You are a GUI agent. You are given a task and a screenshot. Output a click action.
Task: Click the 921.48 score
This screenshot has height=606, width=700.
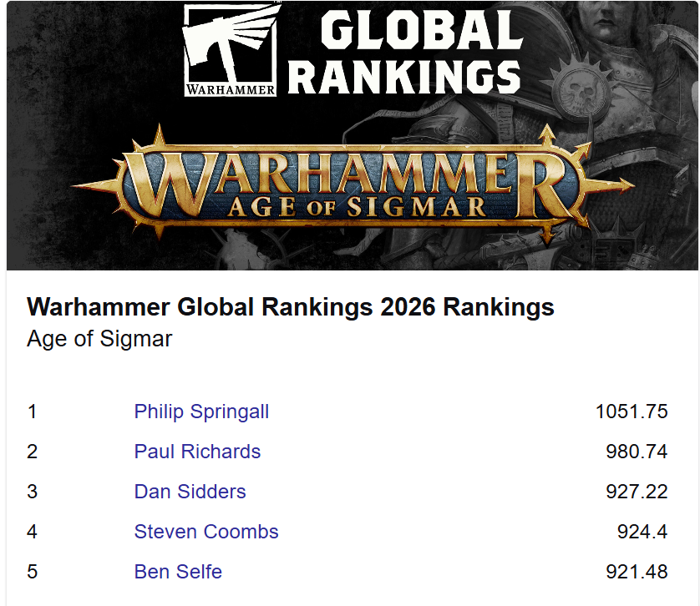(637, 572)
